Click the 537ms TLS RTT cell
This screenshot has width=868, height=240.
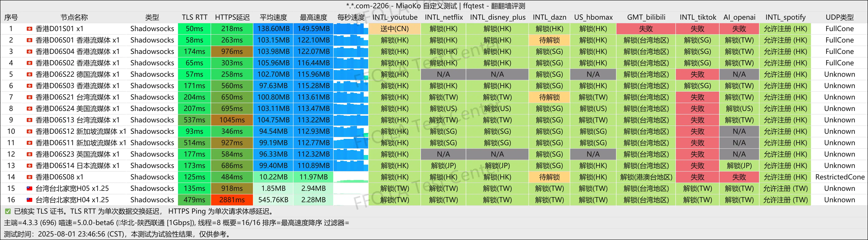194,120
